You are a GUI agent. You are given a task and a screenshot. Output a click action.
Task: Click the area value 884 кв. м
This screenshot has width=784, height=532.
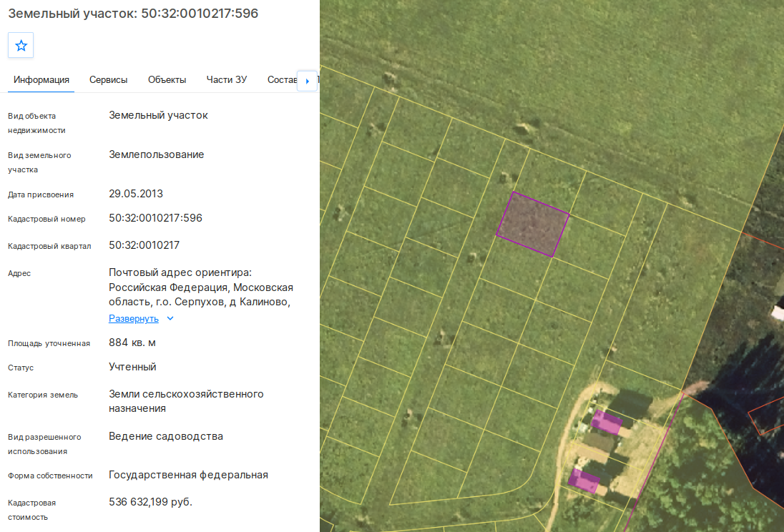[x=132, y=343]
